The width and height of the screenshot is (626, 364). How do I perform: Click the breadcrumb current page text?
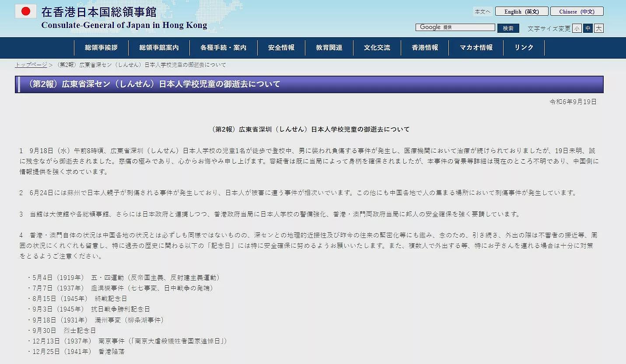pos(142,65)
